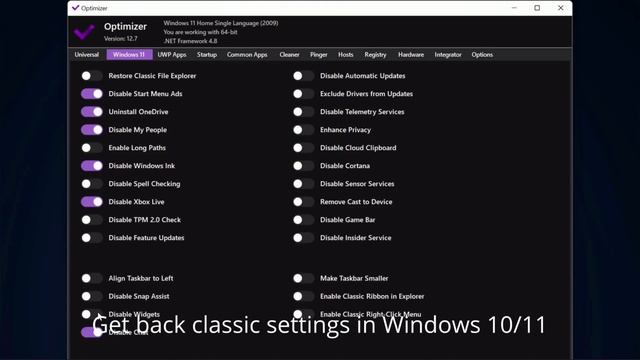Toggle Disable Xbox Live switch
640x360 pixels.
click(92, 202)
